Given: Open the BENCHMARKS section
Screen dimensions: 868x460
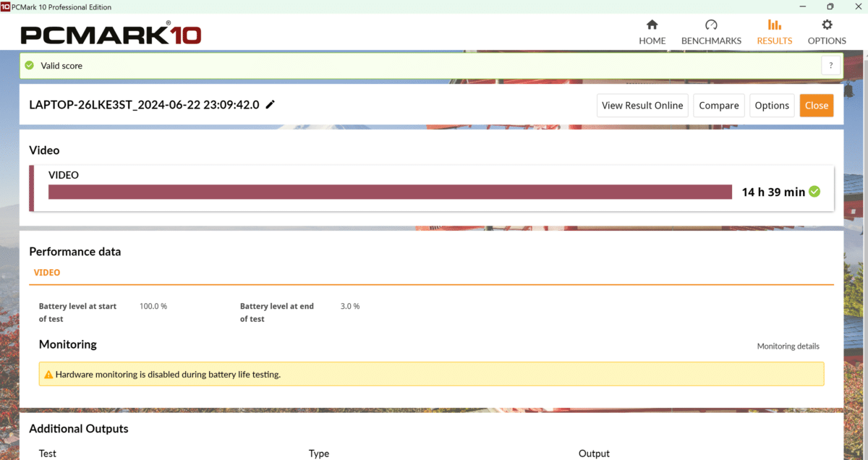Looking at the screenshot, I should tap(711, 33).
